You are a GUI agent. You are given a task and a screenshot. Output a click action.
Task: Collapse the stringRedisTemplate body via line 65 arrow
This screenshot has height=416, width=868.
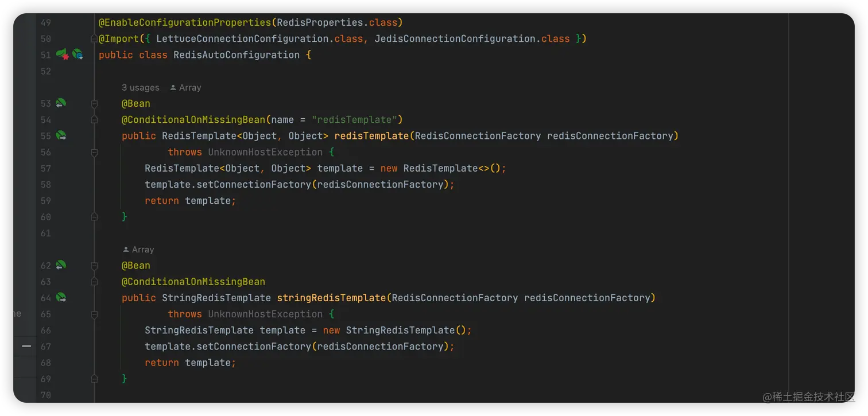click(x=94, y=313)
